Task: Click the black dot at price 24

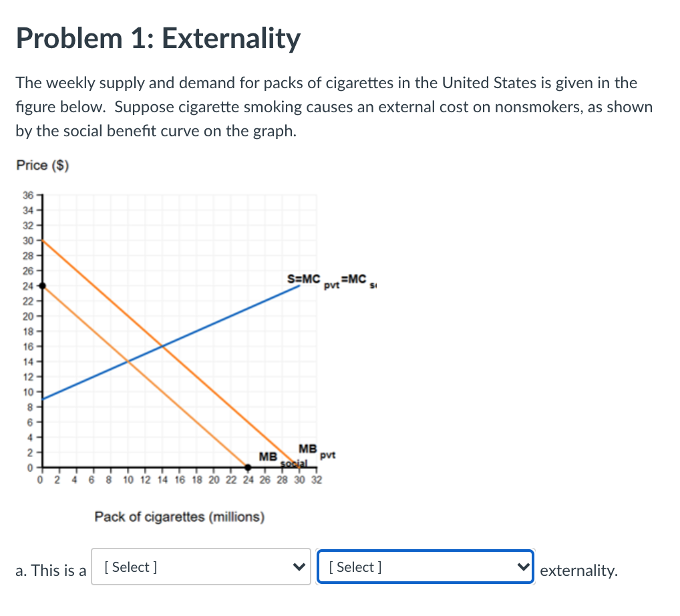Action: click(x=43, y=285)
